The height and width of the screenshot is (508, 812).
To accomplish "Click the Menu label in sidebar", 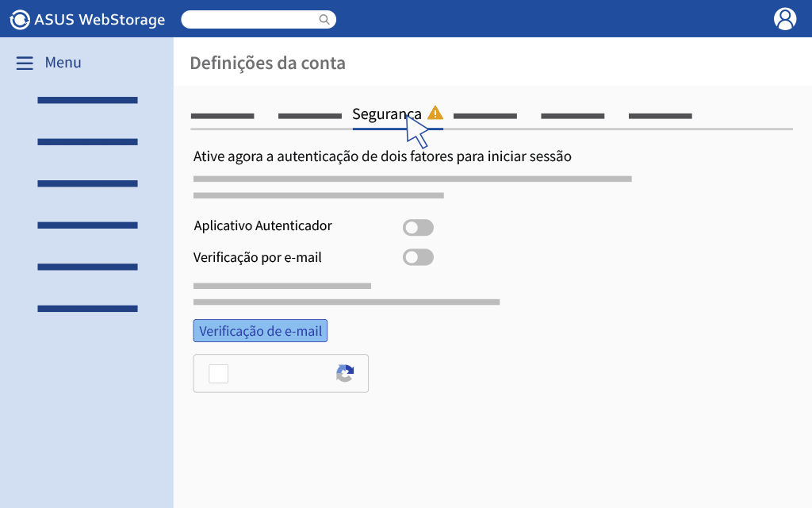I will click(x=63, y=63).
